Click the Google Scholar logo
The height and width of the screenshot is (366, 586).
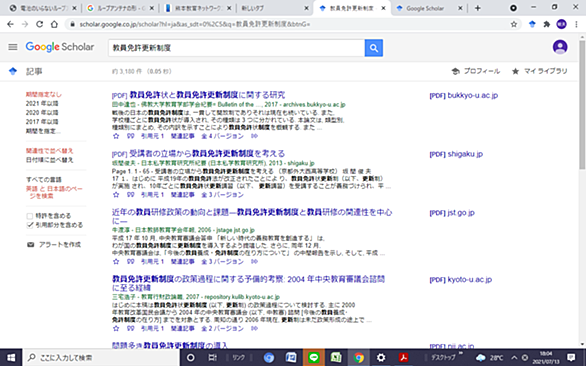(x=60, y=47)
